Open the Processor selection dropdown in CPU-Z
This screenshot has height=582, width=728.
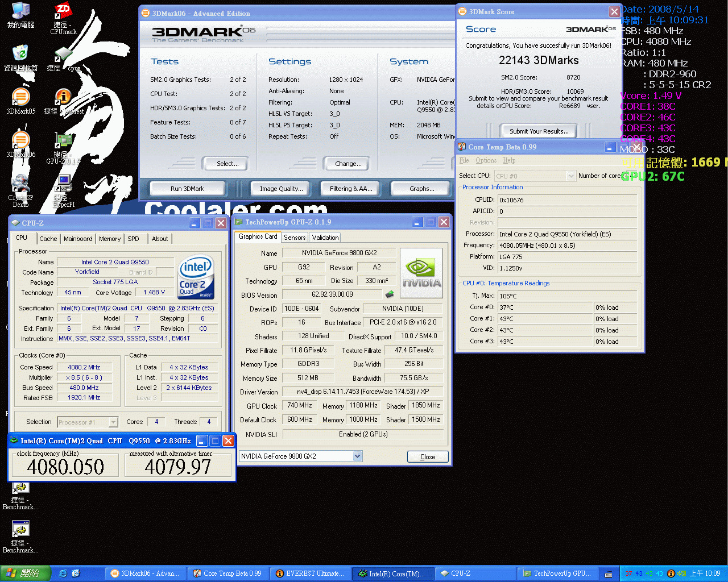point(88,422)
